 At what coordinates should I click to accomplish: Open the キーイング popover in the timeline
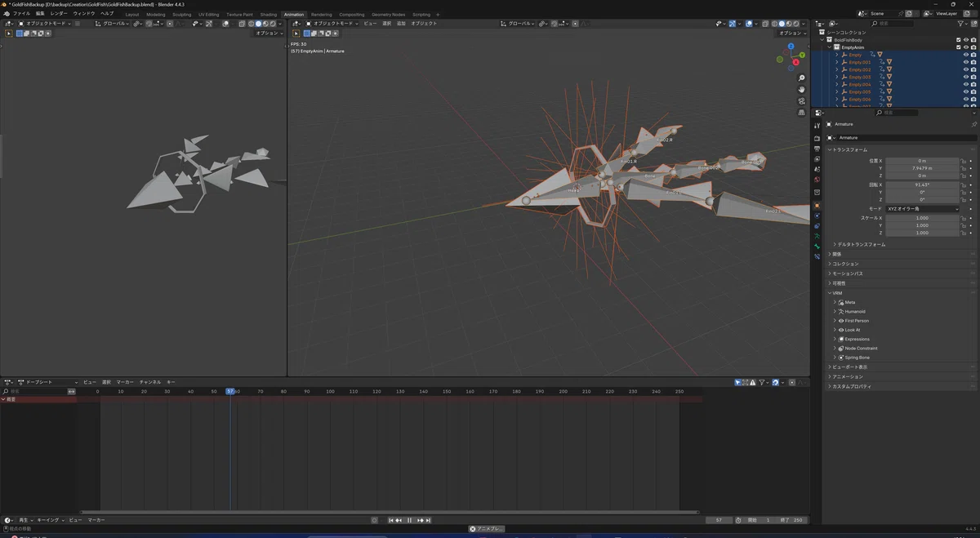tap(49, 520)
